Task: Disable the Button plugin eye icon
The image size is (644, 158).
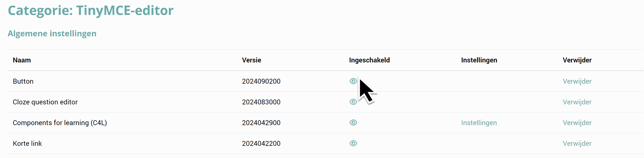Action: 353,81
